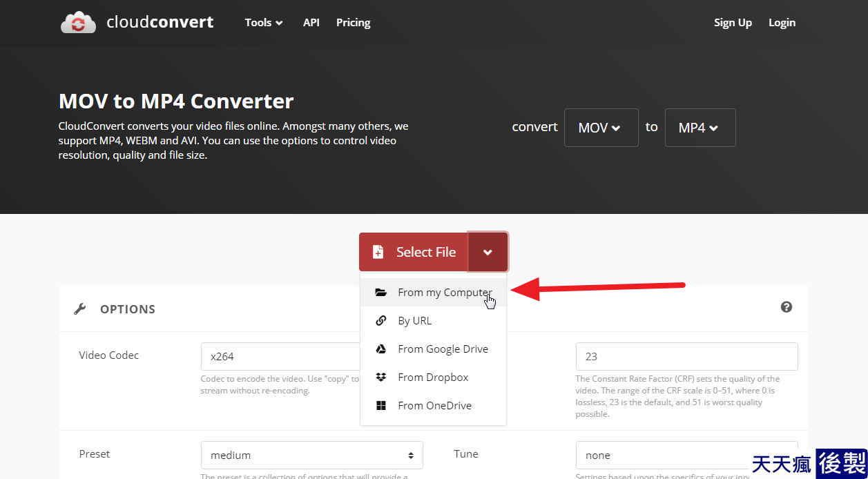The image size is (868, 479).
Task: Click the red Select File button
Action: click(x=414, y=252)
